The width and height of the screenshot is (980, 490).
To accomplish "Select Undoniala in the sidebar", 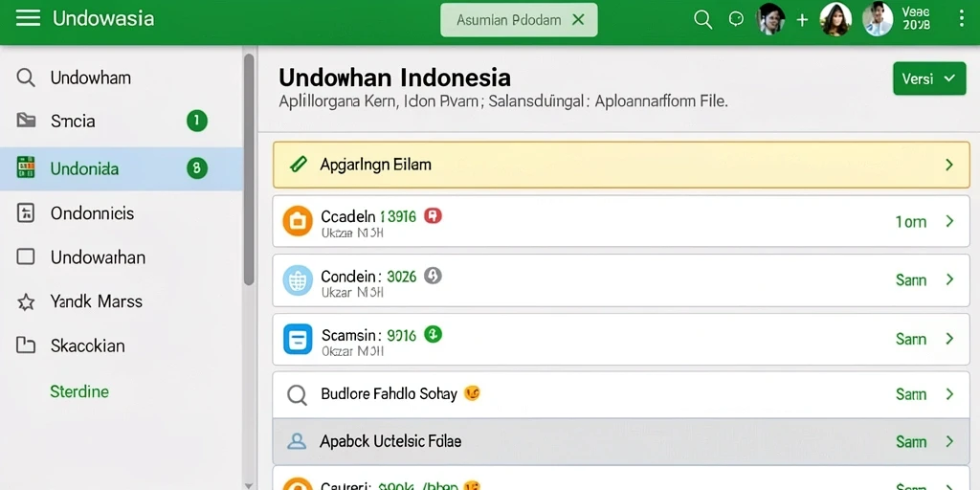I will [x=122, y=168].
